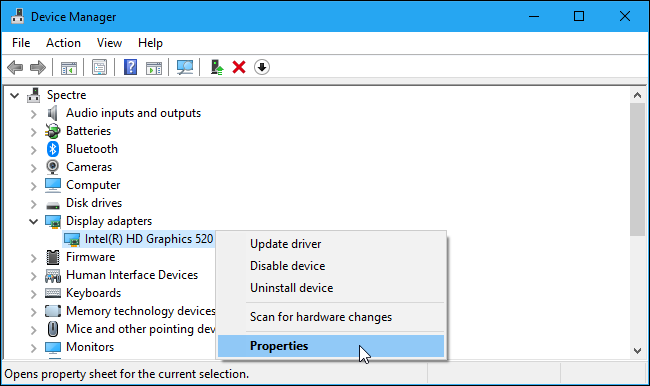Expand the Disk drives chevron
The height and width of the screenshot is (386, 650).
[x=34, y=204]
